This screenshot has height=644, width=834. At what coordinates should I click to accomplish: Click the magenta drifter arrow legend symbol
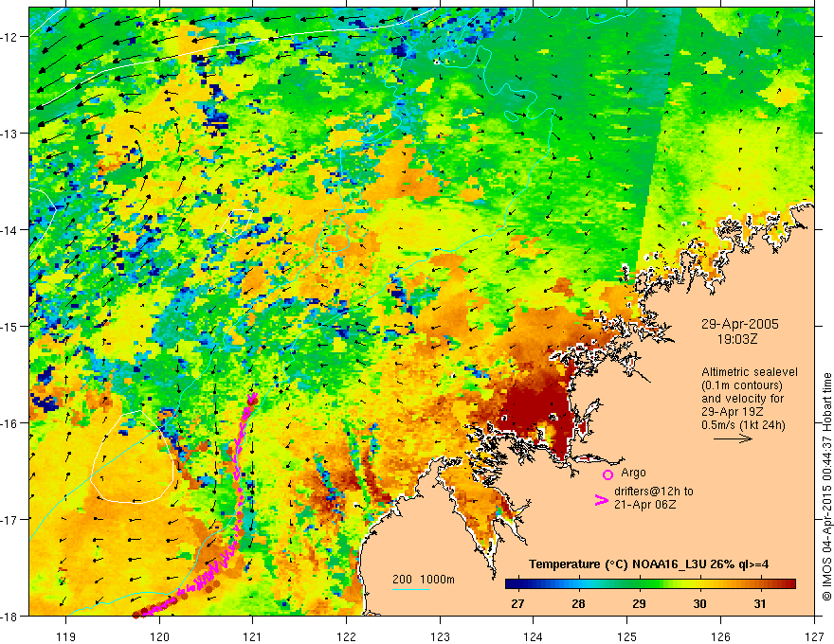coord(601,500)
